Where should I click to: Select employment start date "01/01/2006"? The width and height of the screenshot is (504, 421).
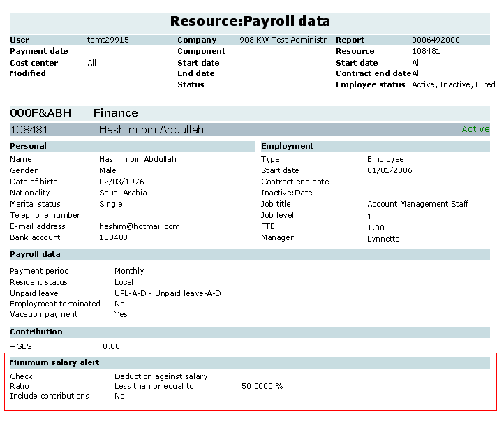pos(390,170)
